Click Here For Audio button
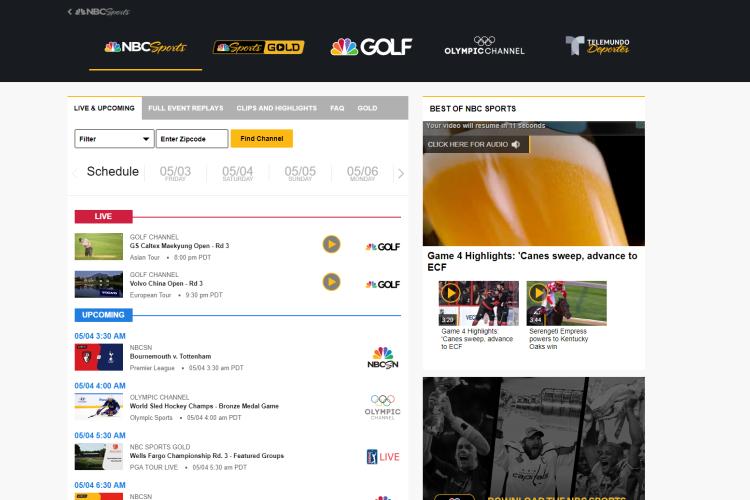The width and height of the screenshot is (750, 500). 476,144
